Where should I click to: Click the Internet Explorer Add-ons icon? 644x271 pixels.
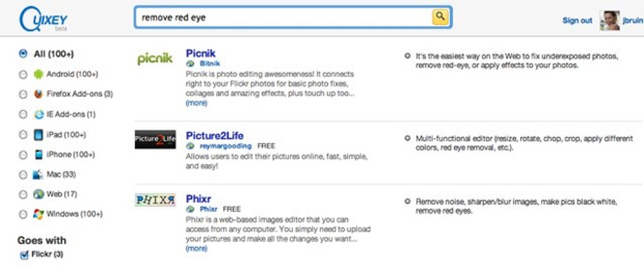pos(39,115)
